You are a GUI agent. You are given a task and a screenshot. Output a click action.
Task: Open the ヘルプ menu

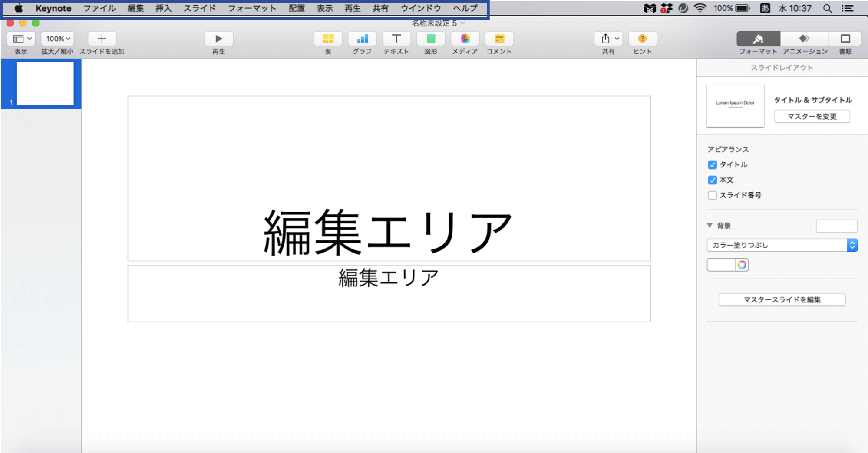coord(465,8)
